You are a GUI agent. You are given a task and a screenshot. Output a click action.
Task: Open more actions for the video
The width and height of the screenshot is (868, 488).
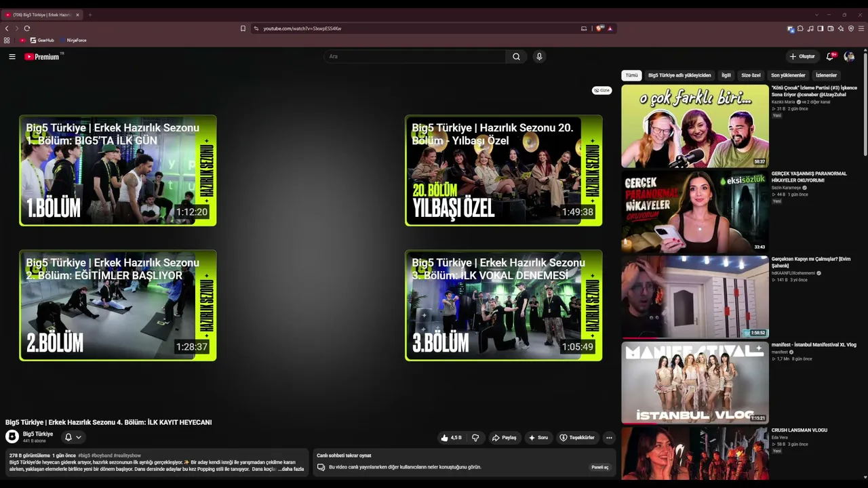point(609,438)
